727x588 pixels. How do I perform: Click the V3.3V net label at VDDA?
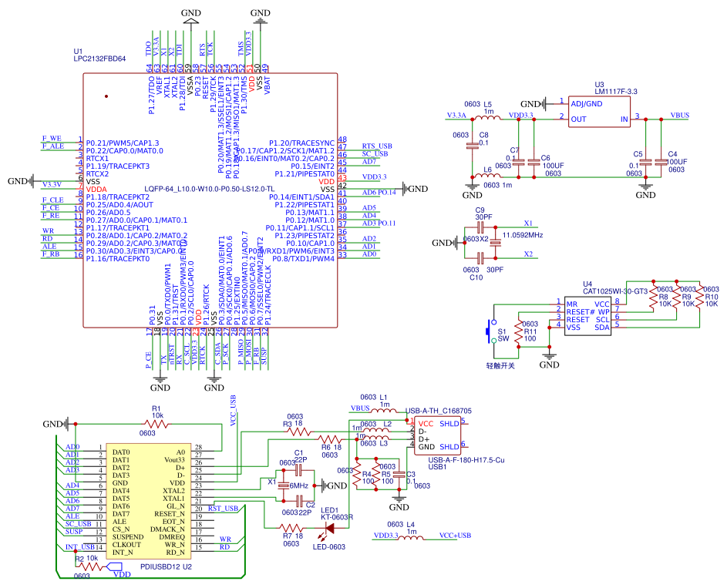click(x=52, y=184)
